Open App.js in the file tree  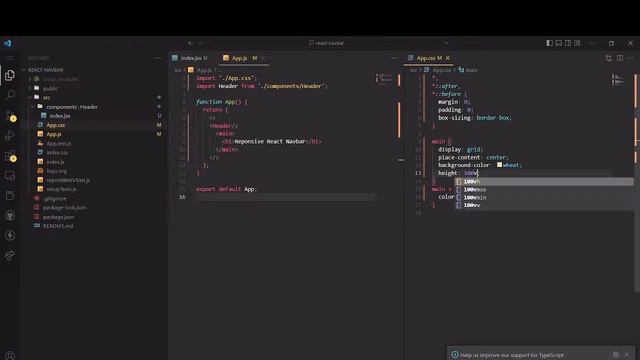[54, 134]
